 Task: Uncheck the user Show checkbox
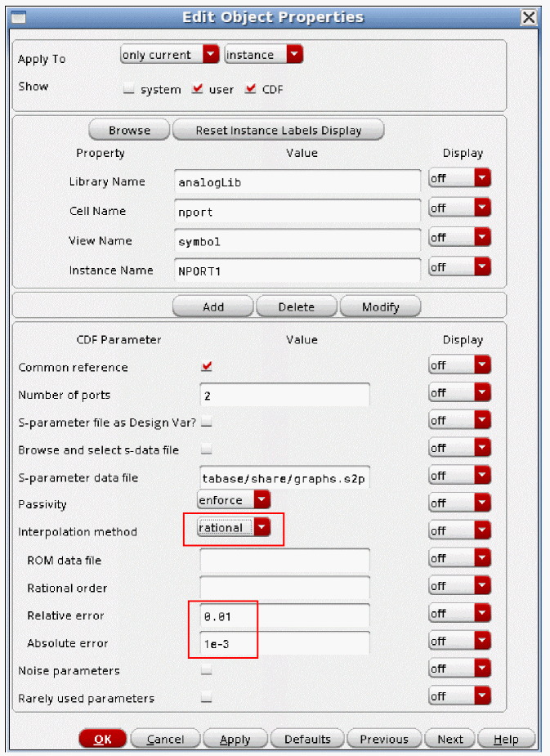tap(197, 89)
